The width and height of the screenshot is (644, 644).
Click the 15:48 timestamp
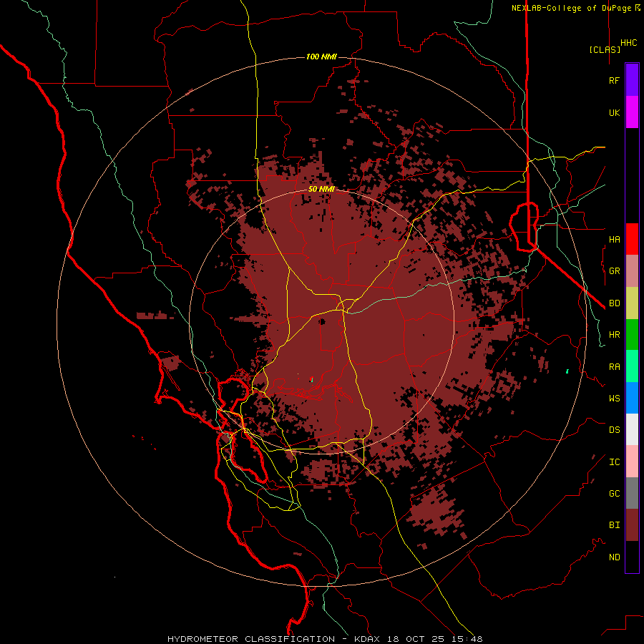coord(466,639)
